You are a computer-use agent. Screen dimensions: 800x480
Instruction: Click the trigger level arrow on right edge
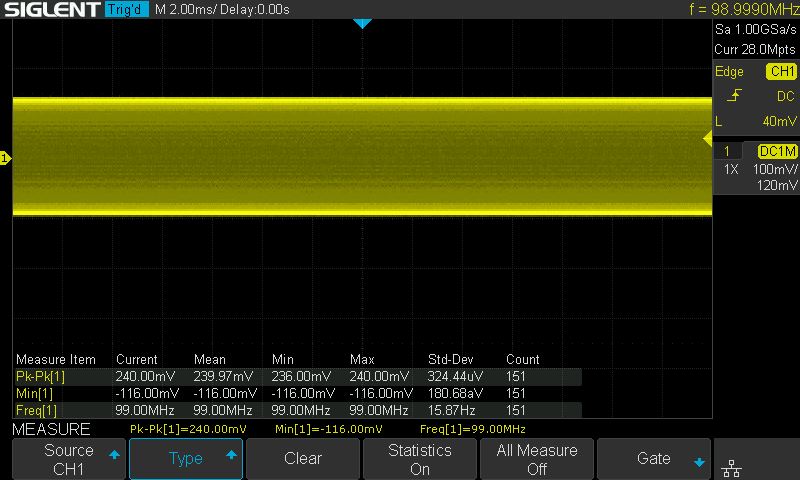pos(708,138)
